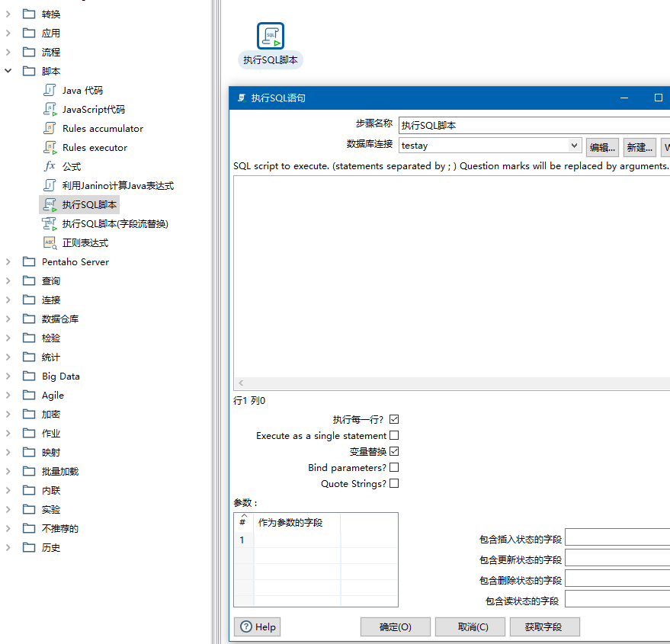Minimize the 执行SQL语句 dialog

click(x=624, y=98)
